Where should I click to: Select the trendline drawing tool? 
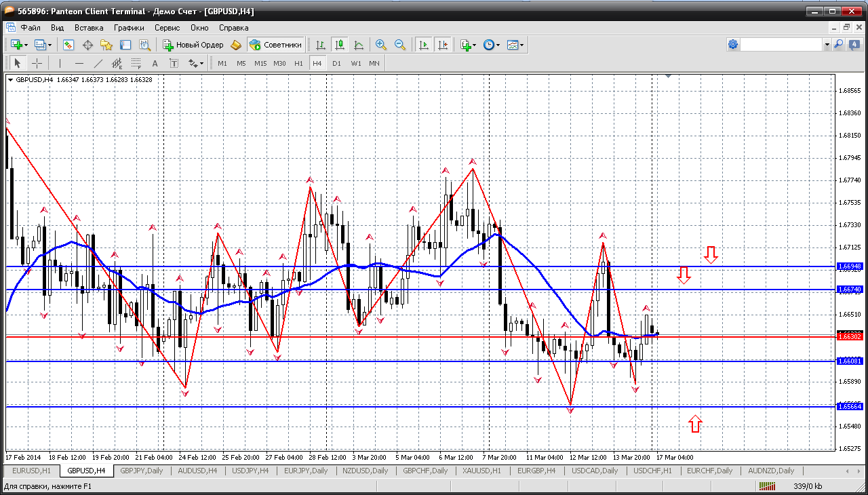[98, 63]
